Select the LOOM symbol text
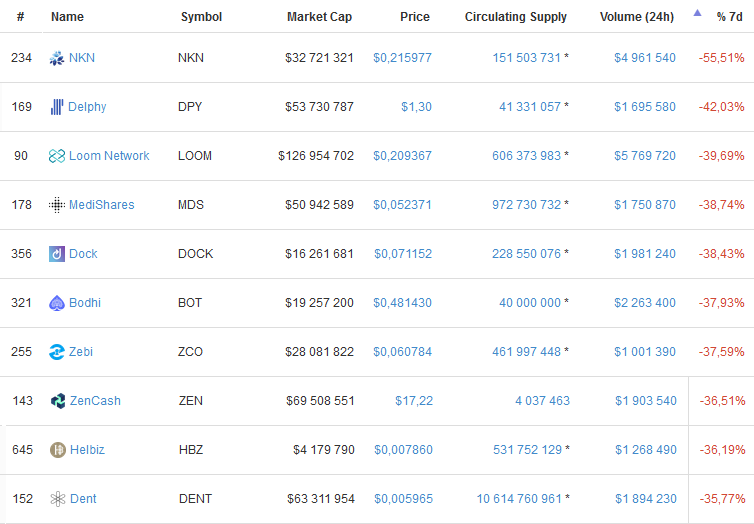Image resolution: width=754 pixels, height=524 pixels. coord(195,156)
